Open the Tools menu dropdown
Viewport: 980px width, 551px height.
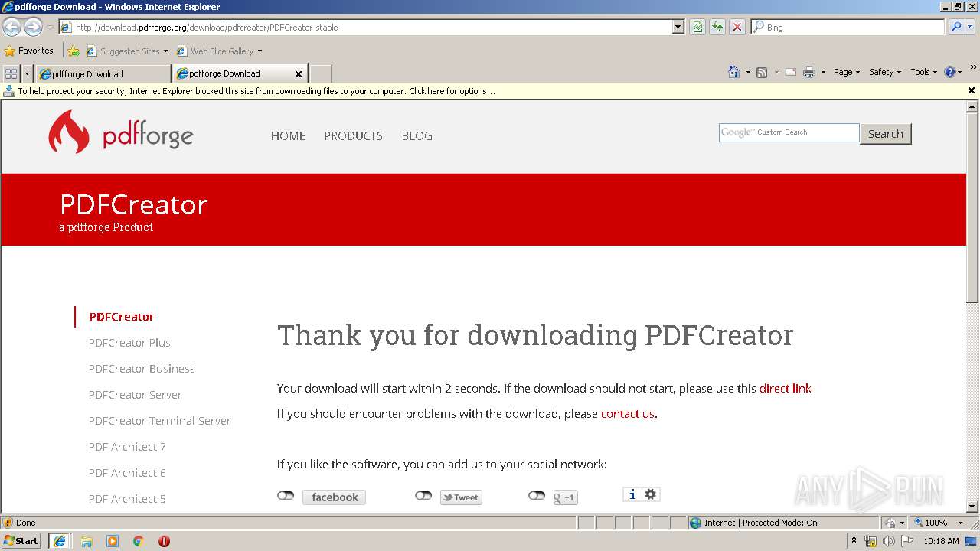pos(924,72)
